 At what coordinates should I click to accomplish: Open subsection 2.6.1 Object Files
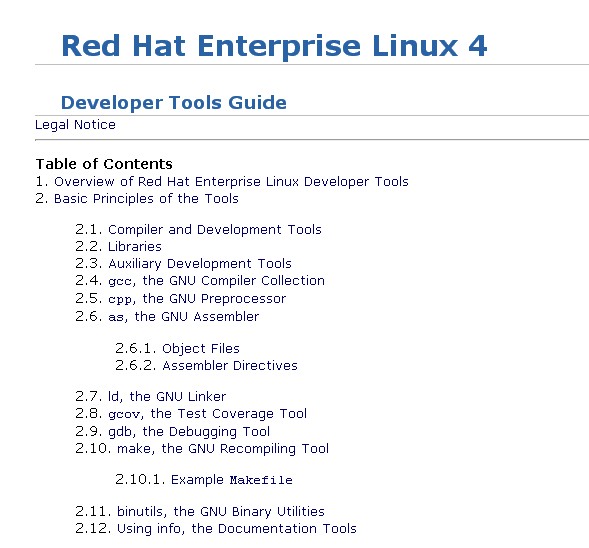pyautogui.click(x=201, y=349)
